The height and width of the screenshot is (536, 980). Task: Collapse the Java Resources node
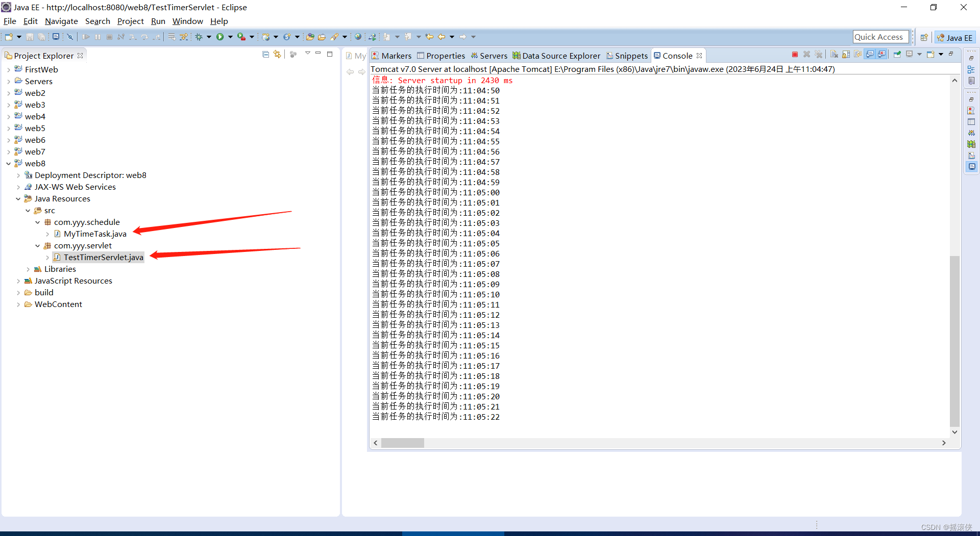pyautogui.click(x=18, y=199)
